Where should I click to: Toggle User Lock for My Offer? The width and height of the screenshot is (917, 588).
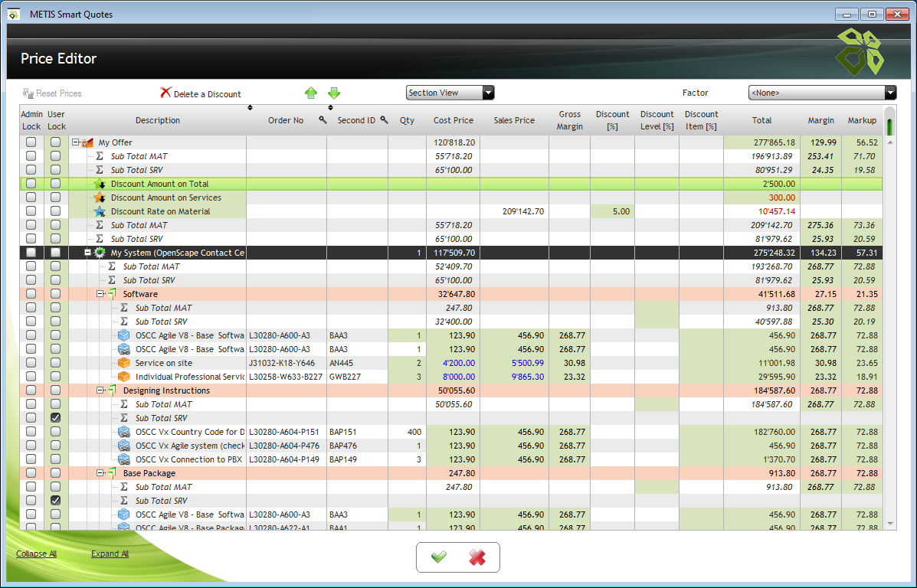click(56, 142)
